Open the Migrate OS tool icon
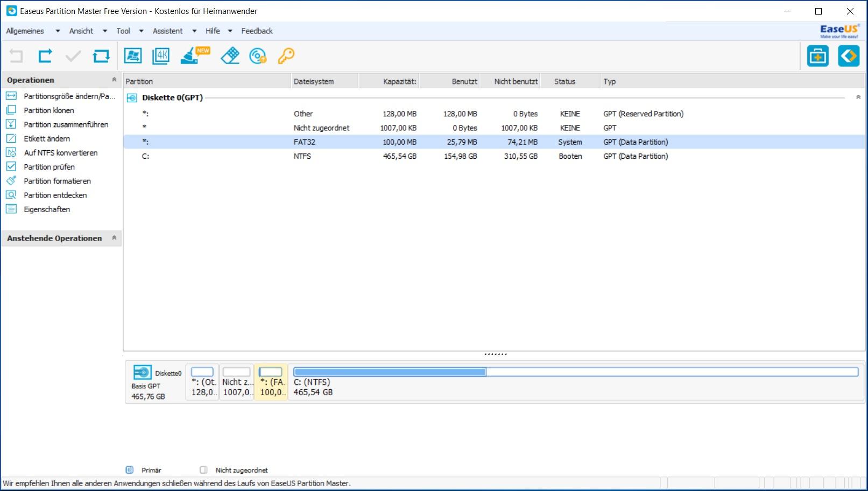 click(x=133, y=56)
